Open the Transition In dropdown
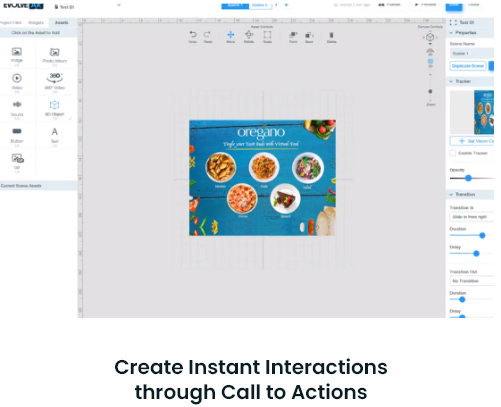501x407 pixels. pos(472,217)
